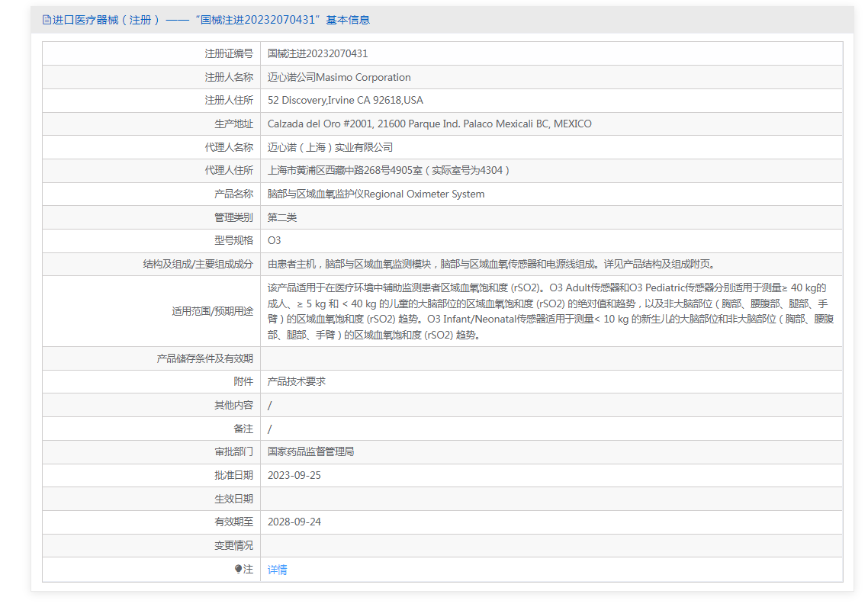Viewport: 868px width, 607px height.
Task: Click the slash value in 备注 row
Action: tap(269, 429)
